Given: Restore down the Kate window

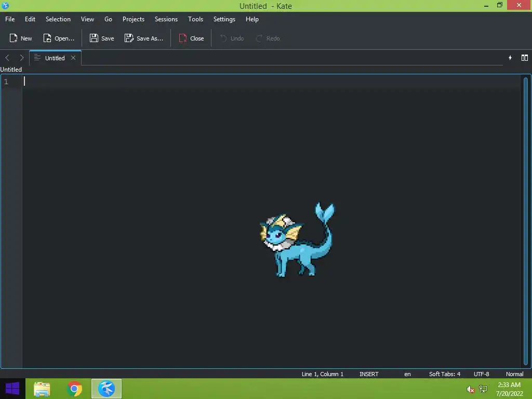Looking at the screenshot, I should [x=500, y=5].
